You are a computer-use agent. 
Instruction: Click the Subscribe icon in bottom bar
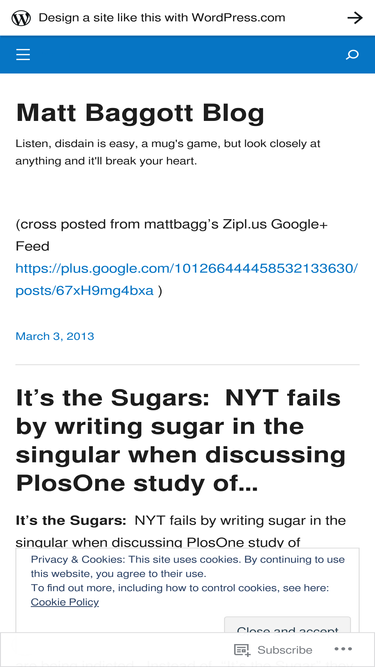click(242, 650)
